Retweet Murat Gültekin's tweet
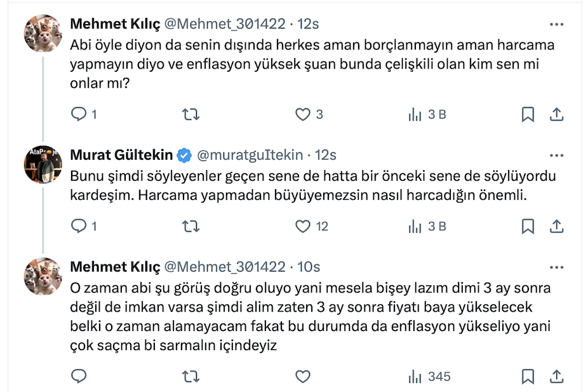588x392 pixels. coord(190,226)
